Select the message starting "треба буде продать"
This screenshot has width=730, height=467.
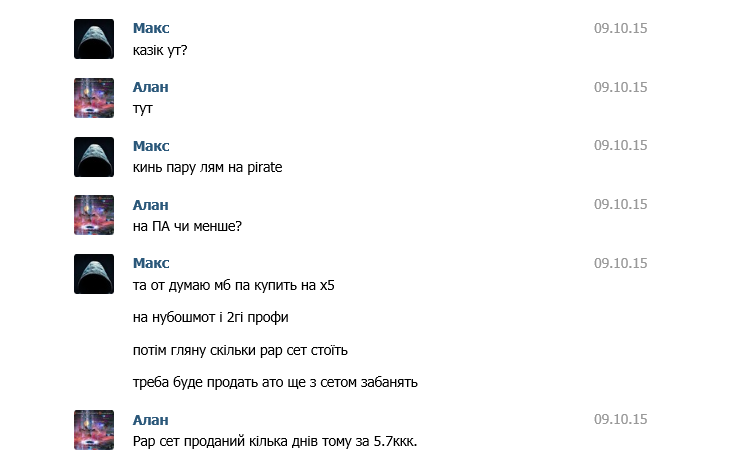(x=274, y=382)
